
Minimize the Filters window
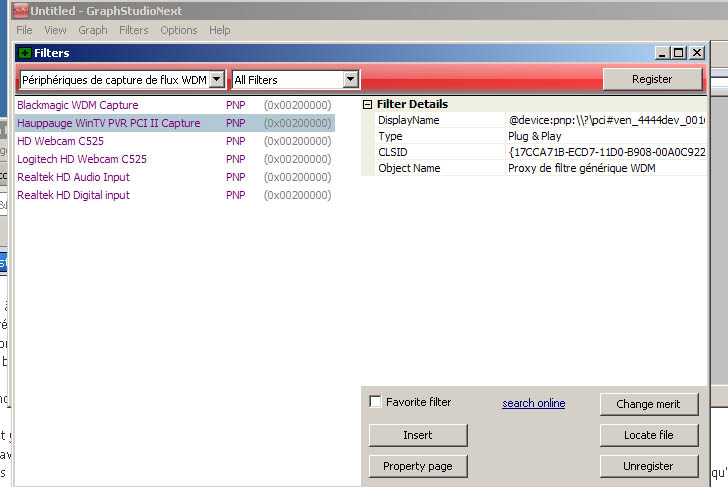click(662, 53)
